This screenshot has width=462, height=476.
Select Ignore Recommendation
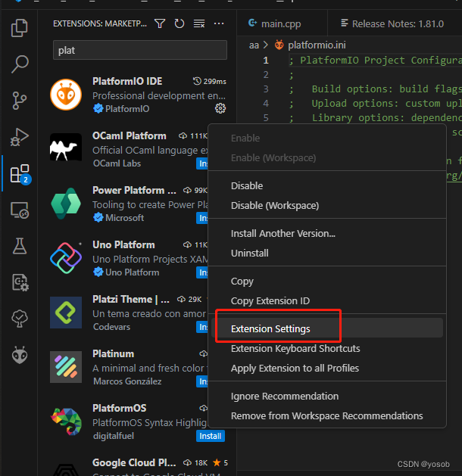point(327,396)
